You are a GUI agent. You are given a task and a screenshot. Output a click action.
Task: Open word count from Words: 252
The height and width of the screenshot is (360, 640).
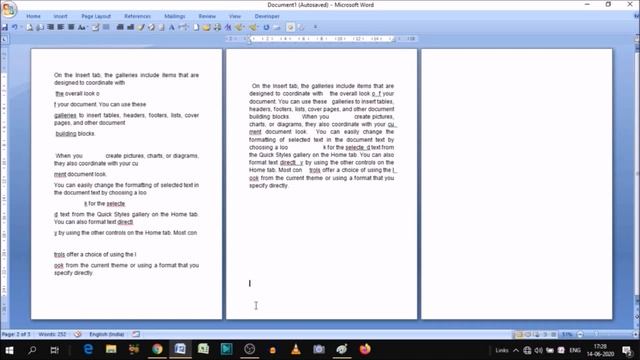[52, 334]
